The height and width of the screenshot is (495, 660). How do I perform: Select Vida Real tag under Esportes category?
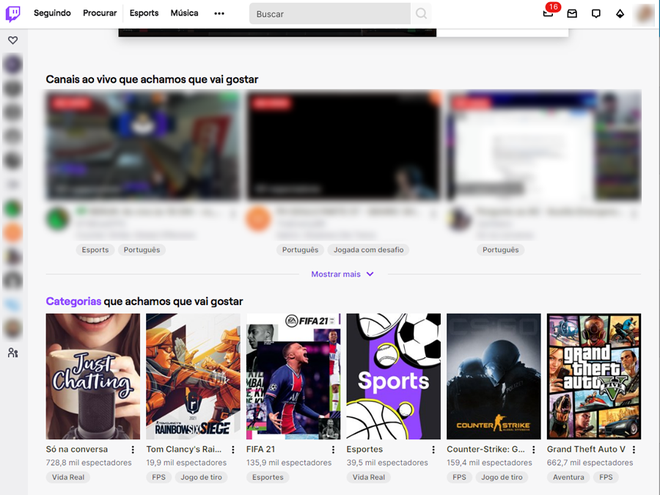pyautogui.click(x=368, y=477)
